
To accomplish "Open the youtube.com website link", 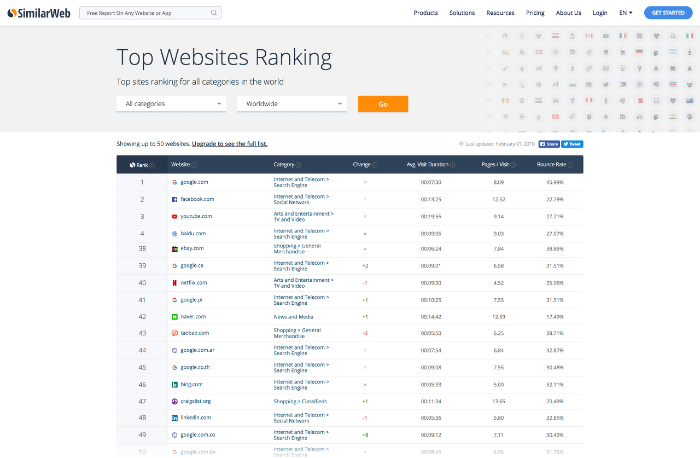I will (196, 217).
